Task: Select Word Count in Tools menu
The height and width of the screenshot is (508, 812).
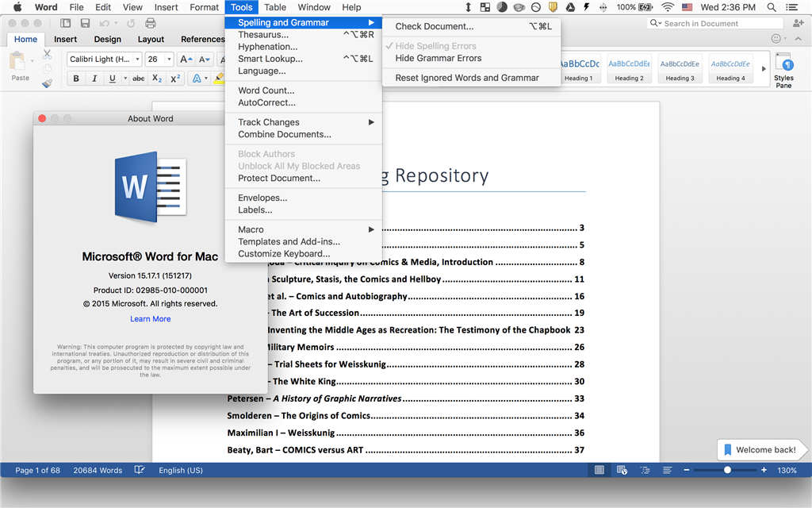Action: coord(266,90)
